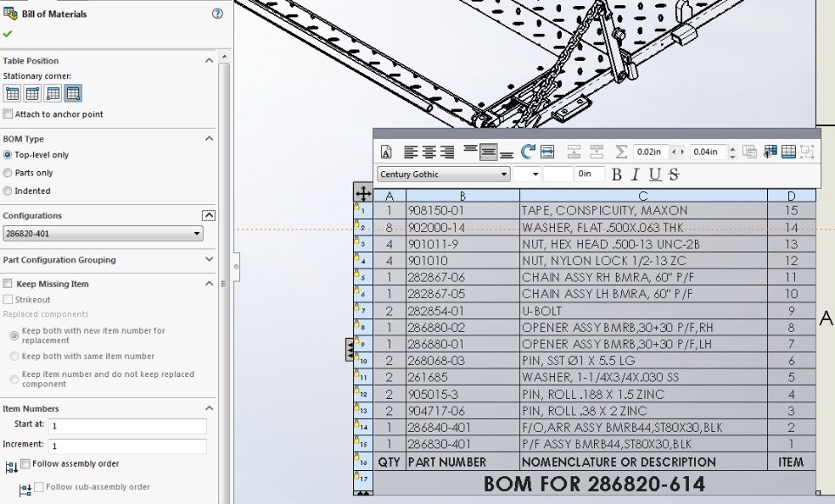Click the table move handle icon

coord(364,193)
